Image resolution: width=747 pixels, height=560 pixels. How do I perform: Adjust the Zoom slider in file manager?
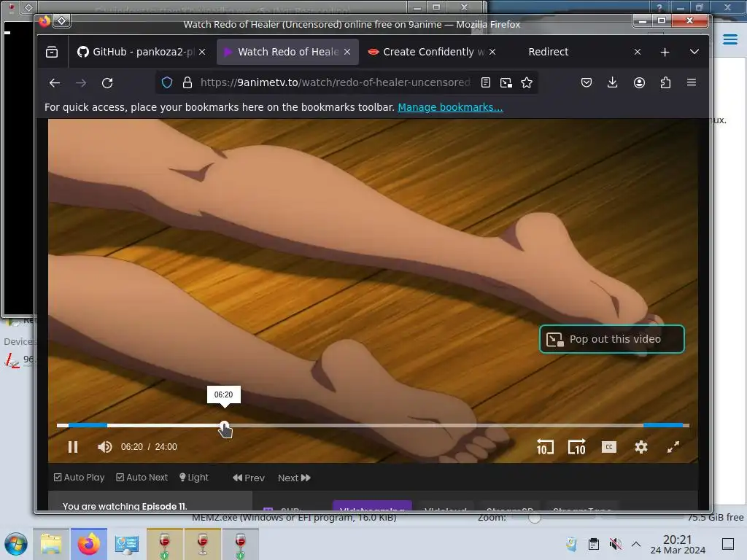(535, 518)
